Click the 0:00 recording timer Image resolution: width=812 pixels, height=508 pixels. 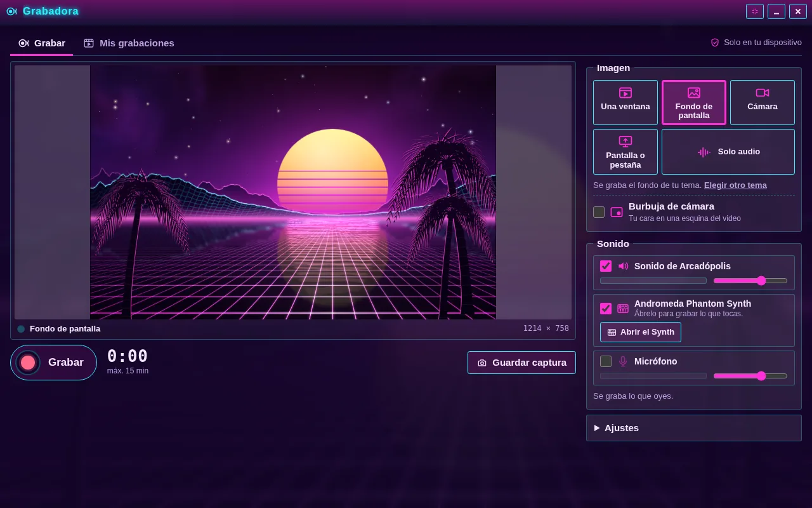pyautogui.click(x=128, y=356)
